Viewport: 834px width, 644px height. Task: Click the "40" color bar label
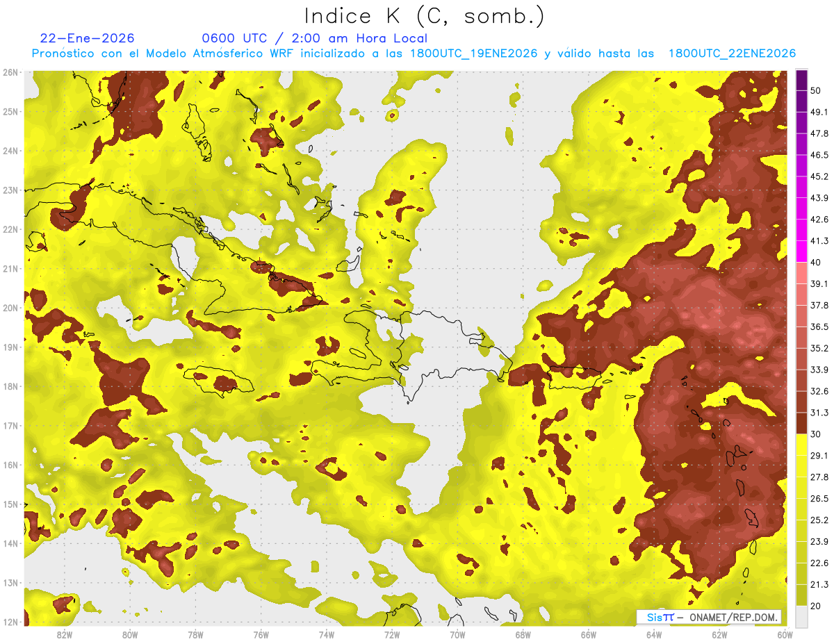[x=816, y=262]
